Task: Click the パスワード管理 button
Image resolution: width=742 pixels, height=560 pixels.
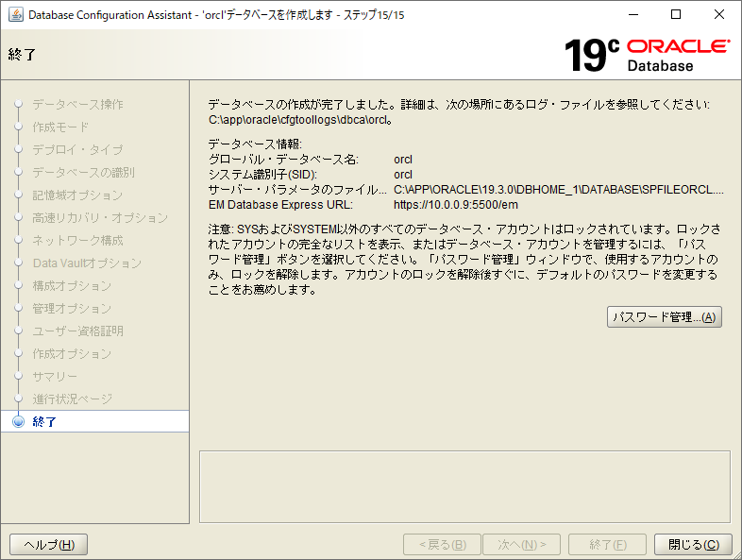Action: (664, 316)
